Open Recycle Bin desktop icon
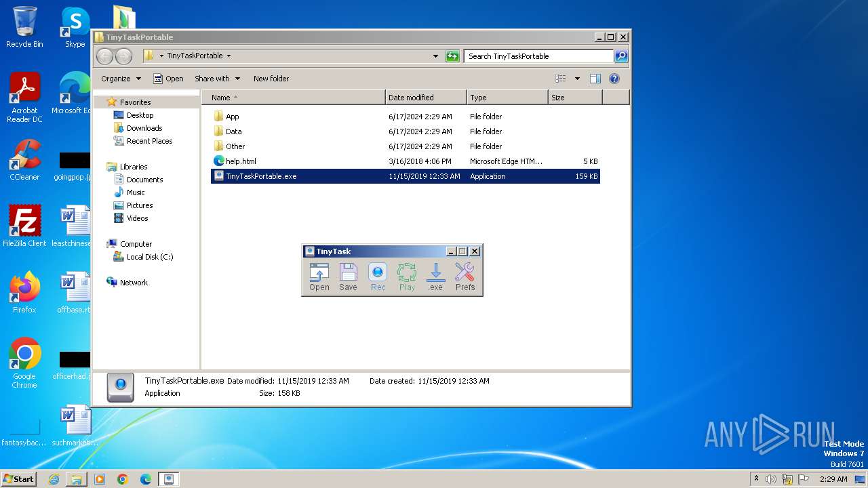868x488 pixels. (x=24, y=27)
